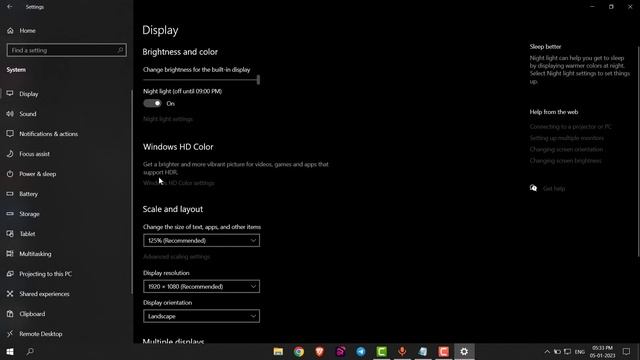The height and width of the screenshot is (360, 640).
Task: Focus the Find a setting search box
Action: tap(67, 50)
